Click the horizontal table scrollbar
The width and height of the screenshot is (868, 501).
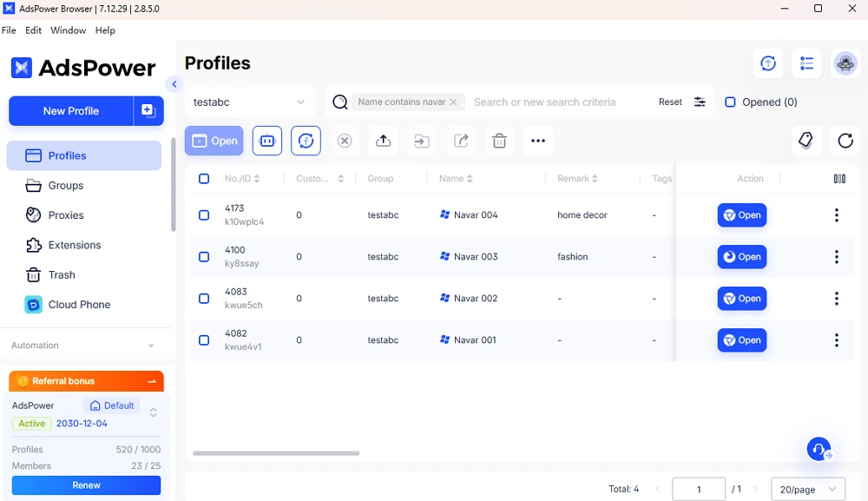click(x=276, y=453)
